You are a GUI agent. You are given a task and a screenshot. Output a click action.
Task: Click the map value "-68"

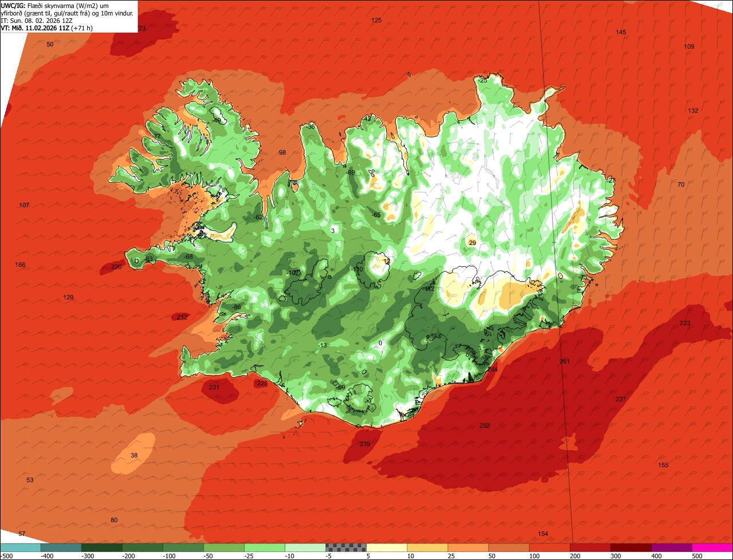click(x=188, y=257)
